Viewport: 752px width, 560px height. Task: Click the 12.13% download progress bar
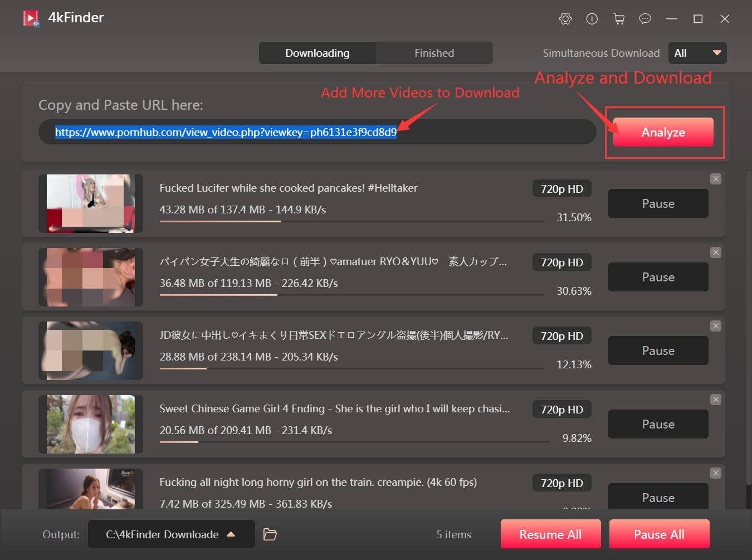pos(352,369)
